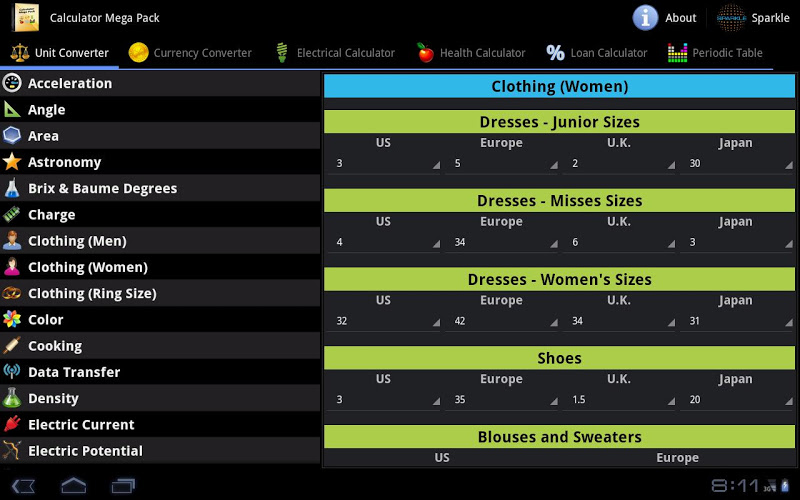Open Women's Sizes U.K. dropdown showing 34
Screen dimensions: 800x500
(x=619, y=321)
